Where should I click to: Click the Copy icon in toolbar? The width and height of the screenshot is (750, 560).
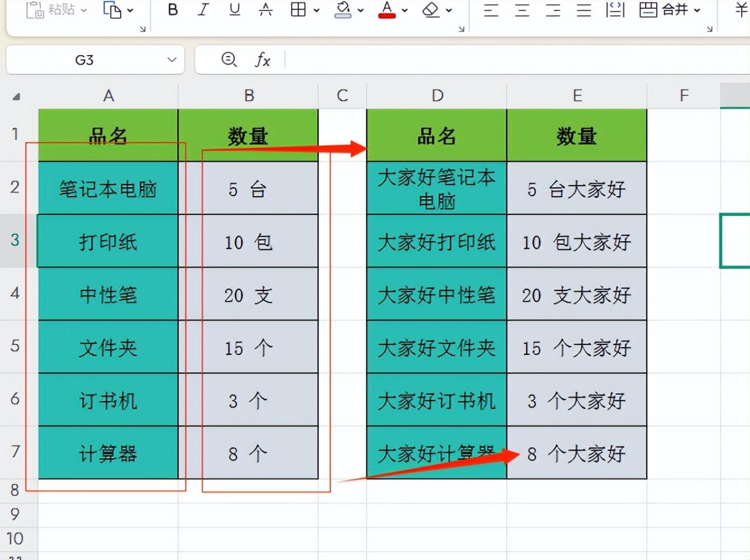point(112,9)
